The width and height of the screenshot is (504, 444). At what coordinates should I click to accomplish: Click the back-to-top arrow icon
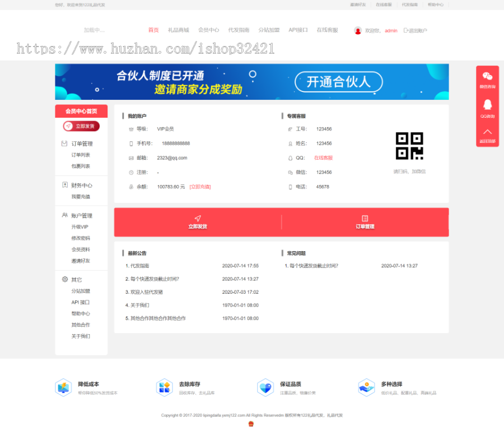pos(487,132)
